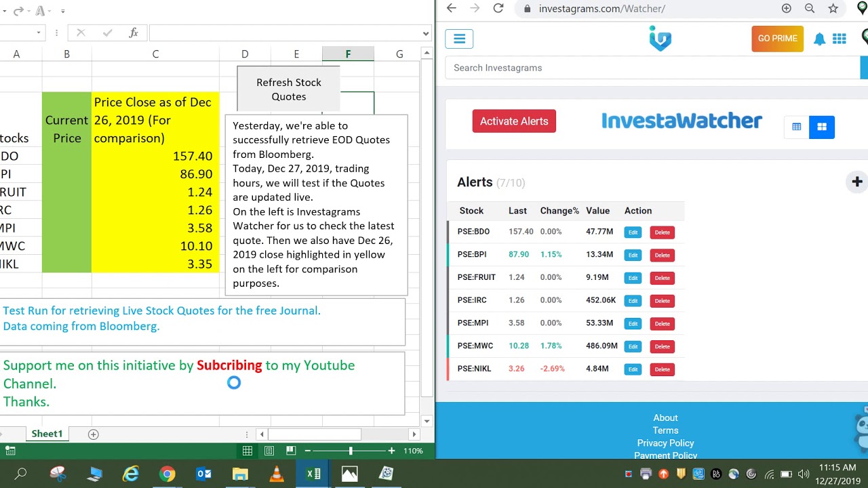This screenshot has height=488, width=868.
Task: Switch to Page Layout view
Action: (x=269, y=451)
